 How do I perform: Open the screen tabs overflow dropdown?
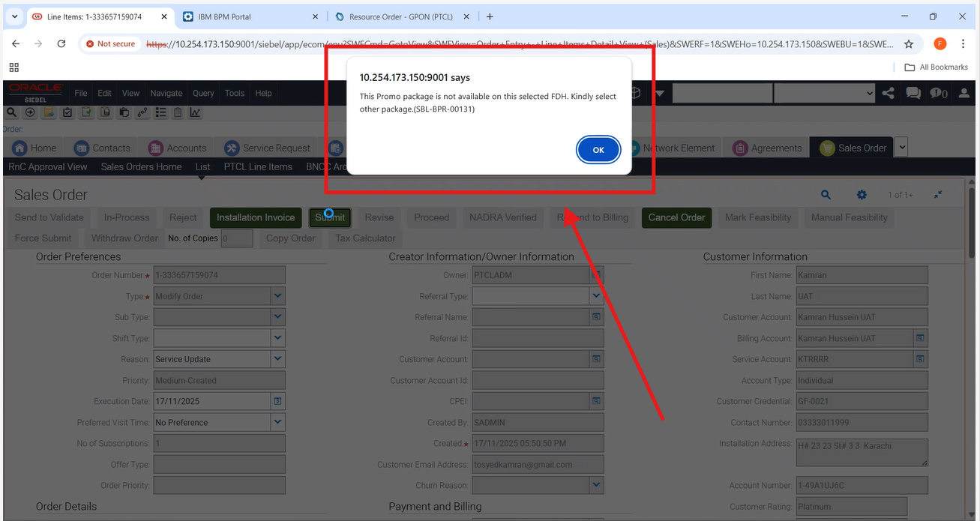click(x=901, y=148)
